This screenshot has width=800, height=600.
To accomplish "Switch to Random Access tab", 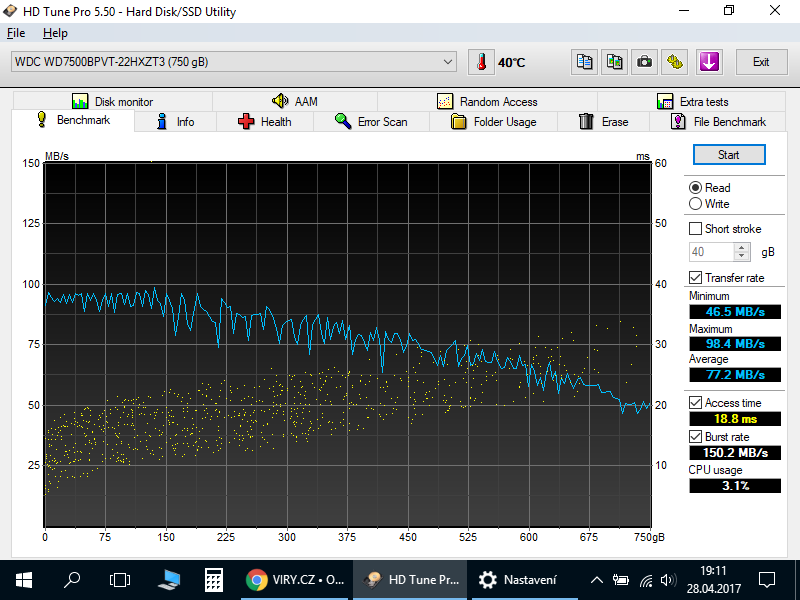I will point(487,102).
